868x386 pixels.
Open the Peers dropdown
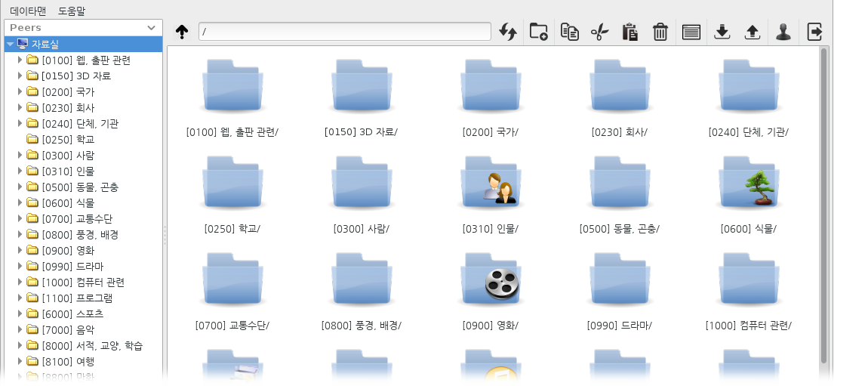(x=83, y=27)
